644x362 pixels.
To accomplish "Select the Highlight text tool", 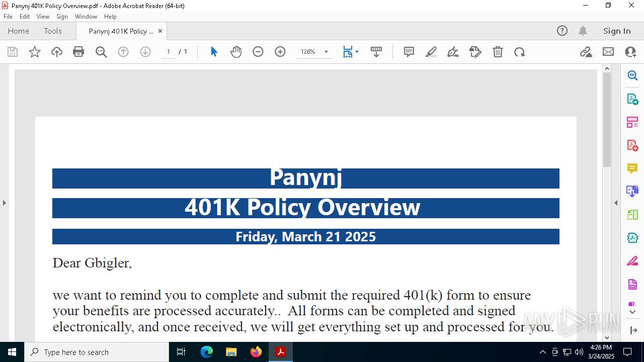I will coord(431,52).
